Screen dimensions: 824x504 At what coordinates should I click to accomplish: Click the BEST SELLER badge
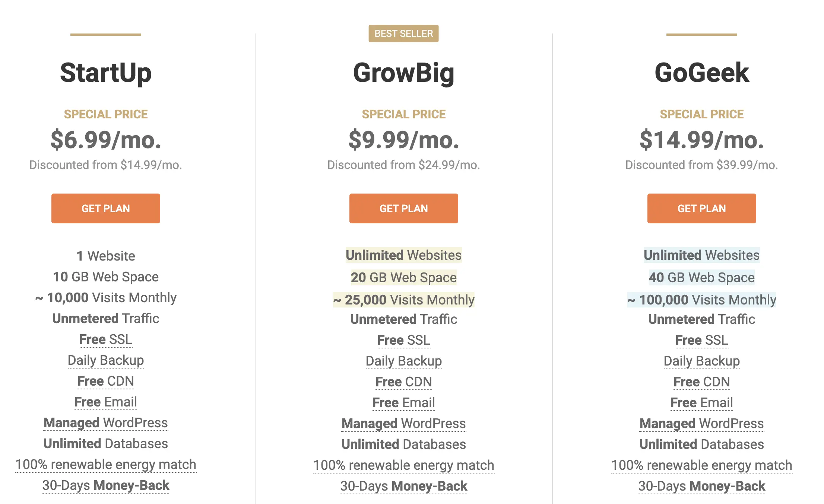coord(403,34)
